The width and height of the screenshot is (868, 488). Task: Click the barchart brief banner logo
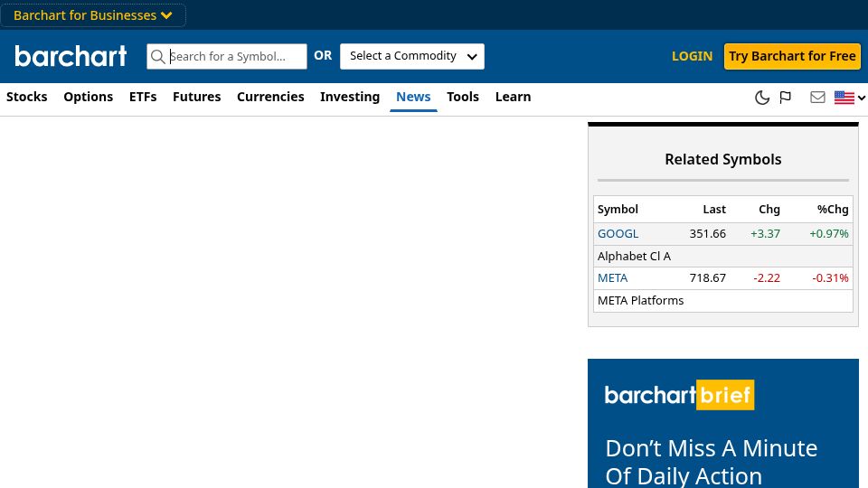click(679, 395)
